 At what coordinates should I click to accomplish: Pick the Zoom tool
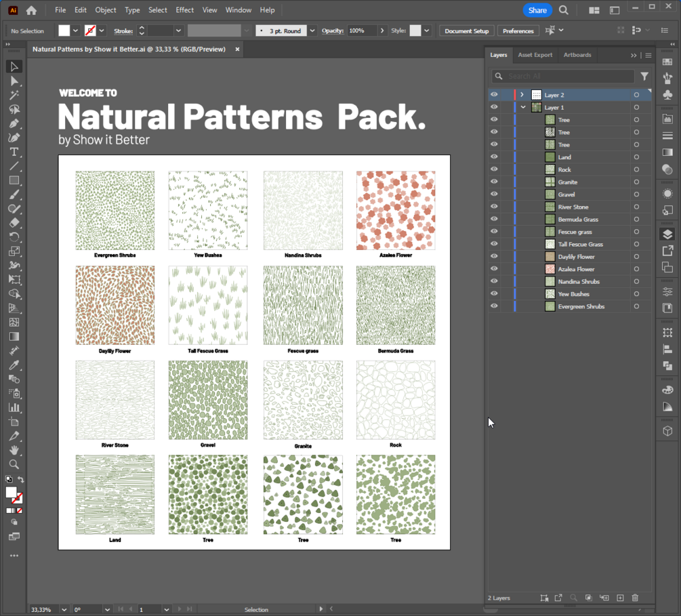[14, 464]
